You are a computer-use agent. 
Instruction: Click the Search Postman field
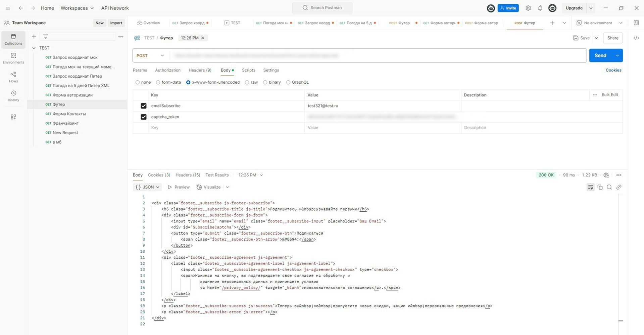pos(322,8)
